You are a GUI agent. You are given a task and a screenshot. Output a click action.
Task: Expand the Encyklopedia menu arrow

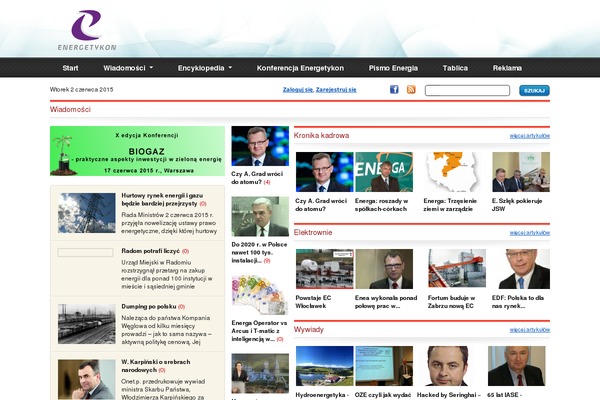230,68
